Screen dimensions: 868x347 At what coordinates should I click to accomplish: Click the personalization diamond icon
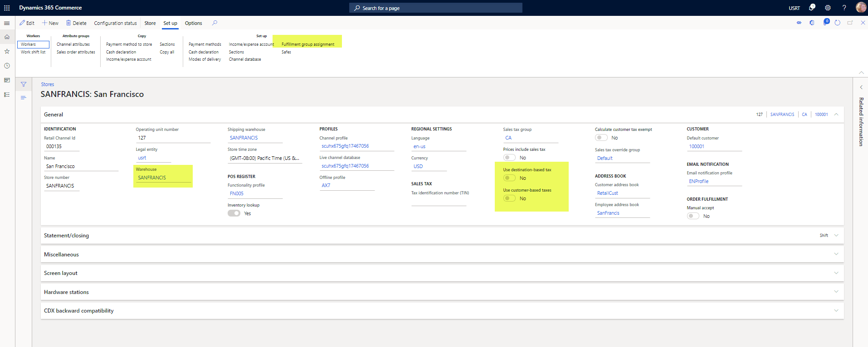pos(799,23)
